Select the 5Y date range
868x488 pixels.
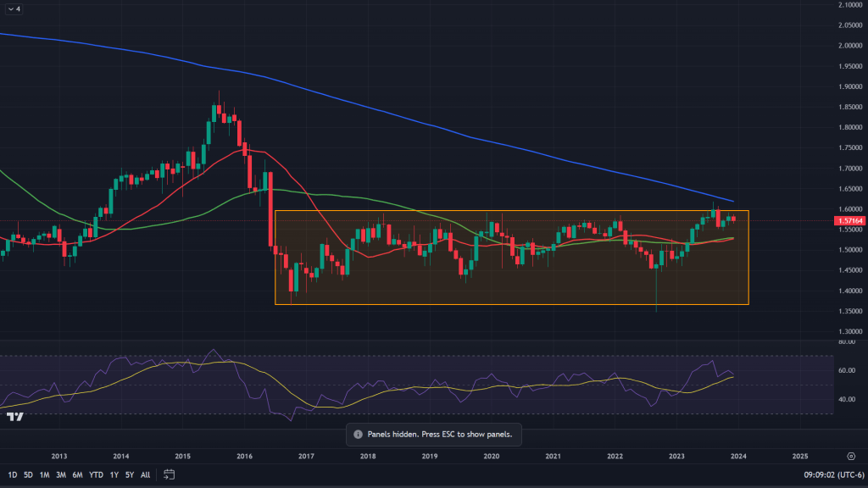click(x=129, y=474)
